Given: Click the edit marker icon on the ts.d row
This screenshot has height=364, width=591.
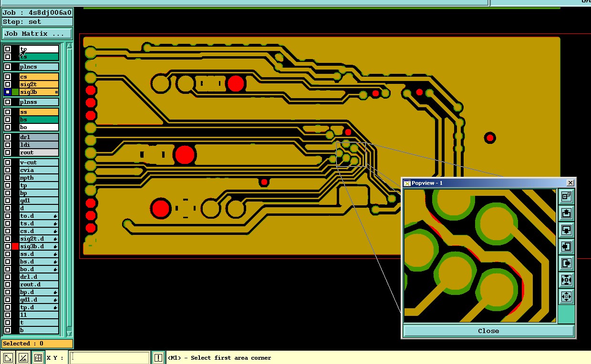Looking at the screenshot, I should tap(55, 224).
